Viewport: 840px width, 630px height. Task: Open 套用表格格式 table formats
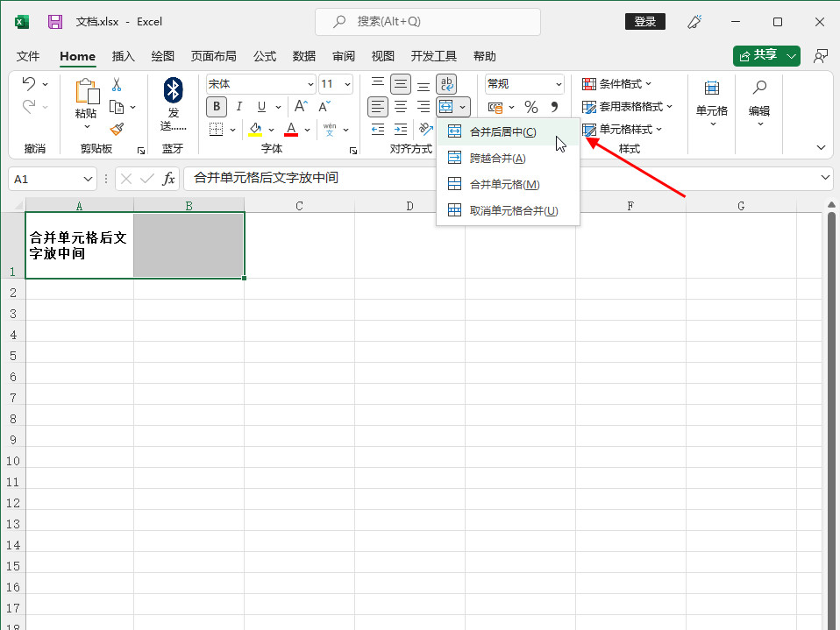[627, 107]
